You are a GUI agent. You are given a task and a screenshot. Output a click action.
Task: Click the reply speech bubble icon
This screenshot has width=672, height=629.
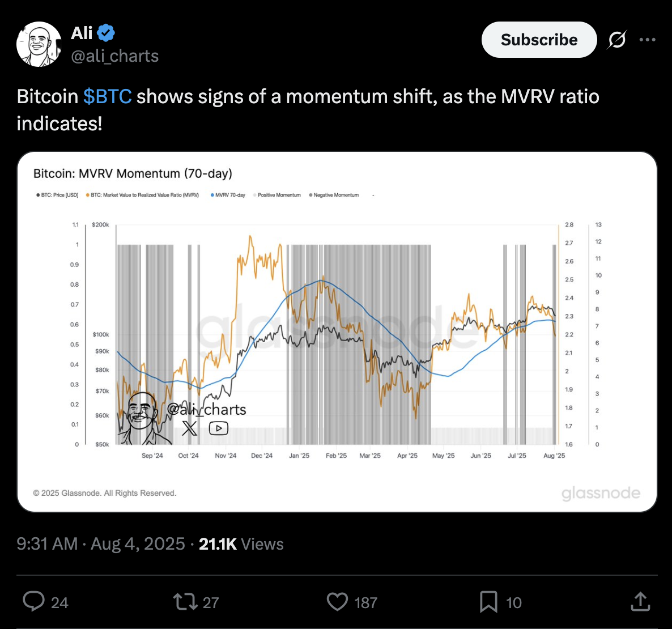pyautogui.click(x=33, y=601)
